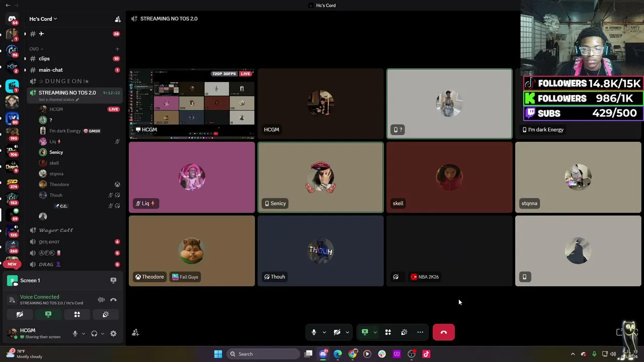Open headphone output options arrow

[102, 333]
